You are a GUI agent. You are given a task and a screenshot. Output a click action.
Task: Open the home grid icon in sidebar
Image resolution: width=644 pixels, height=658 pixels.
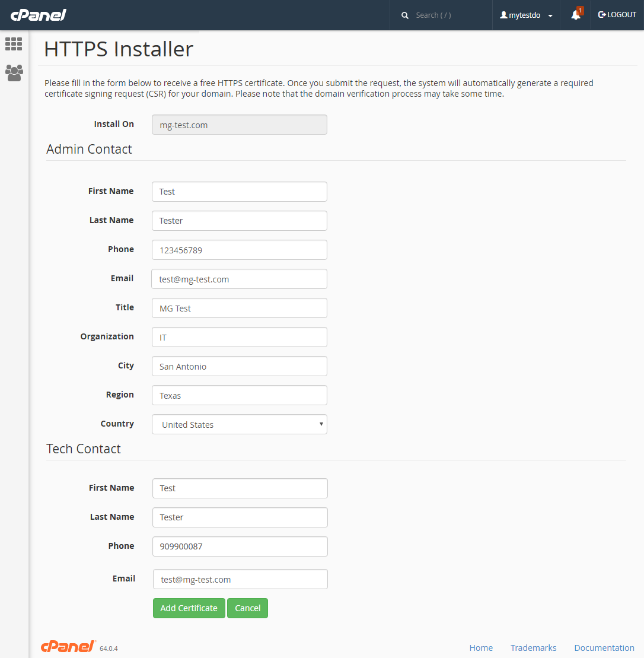coord(14,44)
